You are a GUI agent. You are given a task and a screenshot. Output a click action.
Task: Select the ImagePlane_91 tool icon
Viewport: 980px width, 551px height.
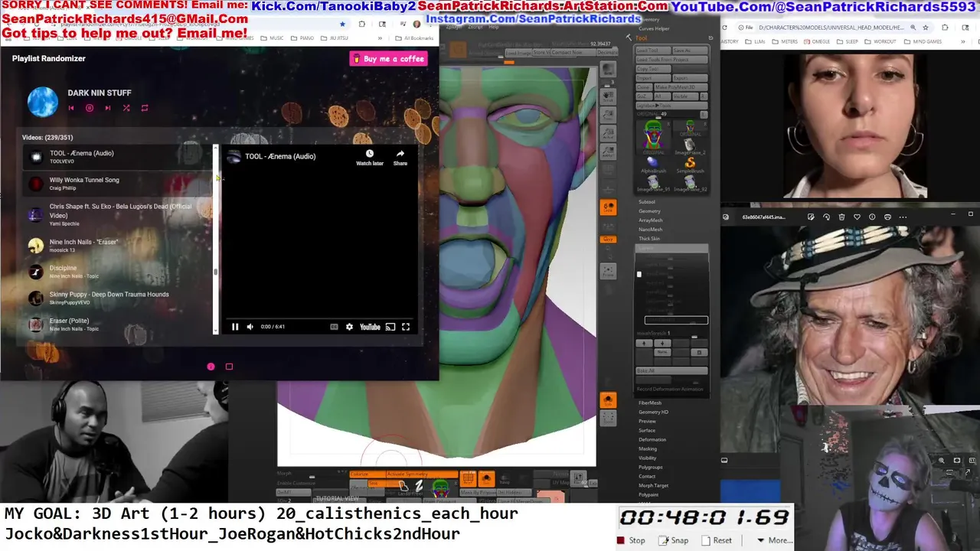point(653,184)
